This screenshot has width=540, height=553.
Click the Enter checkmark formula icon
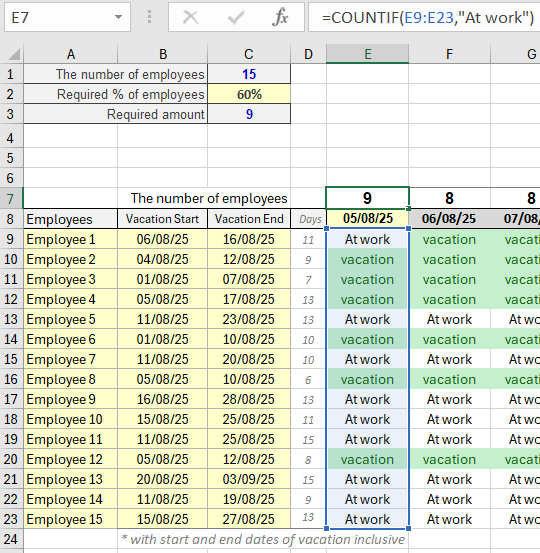click(236, 17)
